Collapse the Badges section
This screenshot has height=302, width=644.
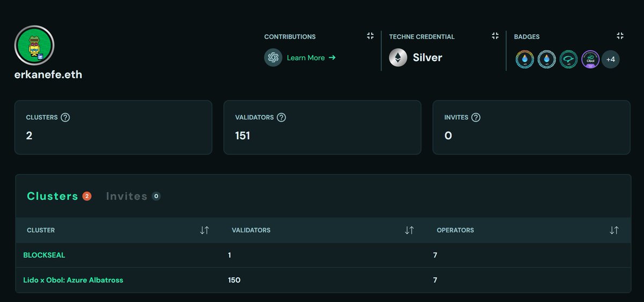[x=620, y=36]
